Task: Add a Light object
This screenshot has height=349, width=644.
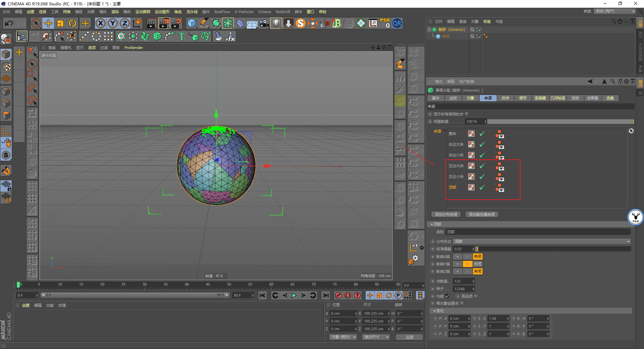Action: pos(276,23)
